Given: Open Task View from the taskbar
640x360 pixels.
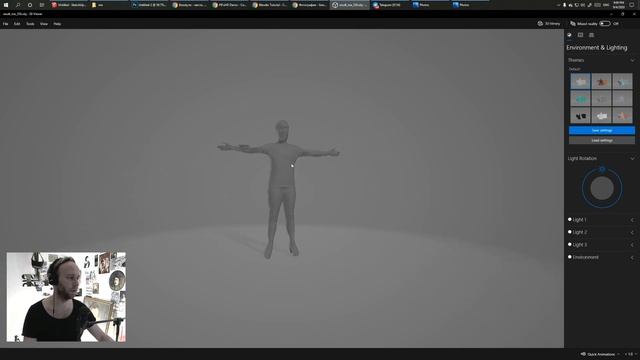Looking at the screenshot, I should tap(42, 5).
